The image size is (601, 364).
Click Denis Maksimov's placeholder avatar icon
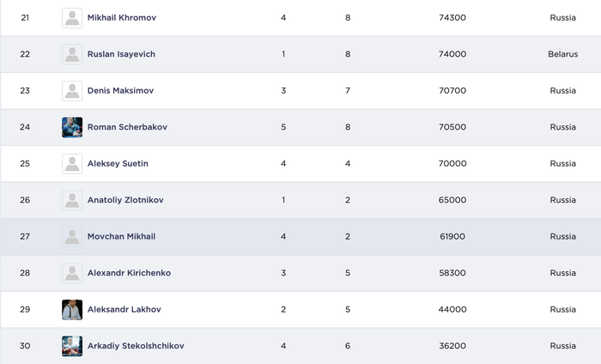coord(72,91)
